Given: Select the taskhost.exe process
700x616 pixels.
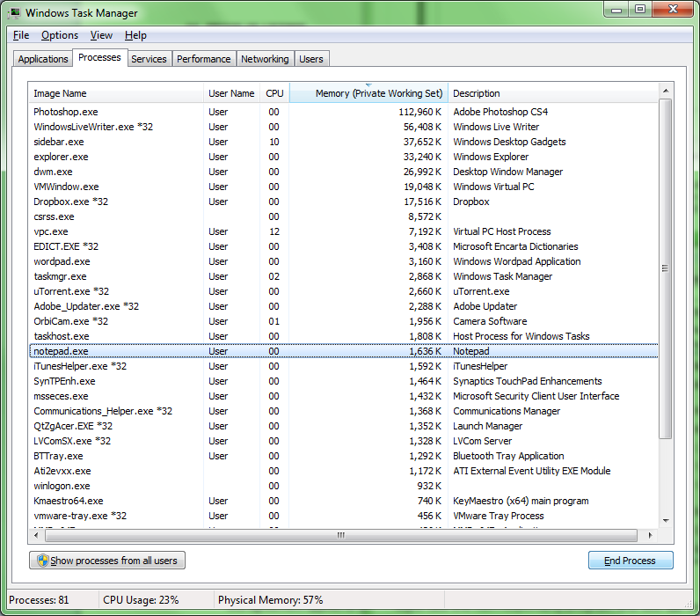Looking at the screenshot, I should coord(343,336).
